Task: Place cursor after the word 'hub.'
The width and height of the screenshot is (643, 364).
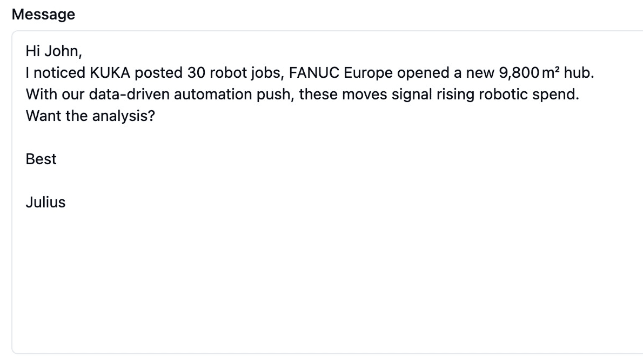Action: (594, 73)
